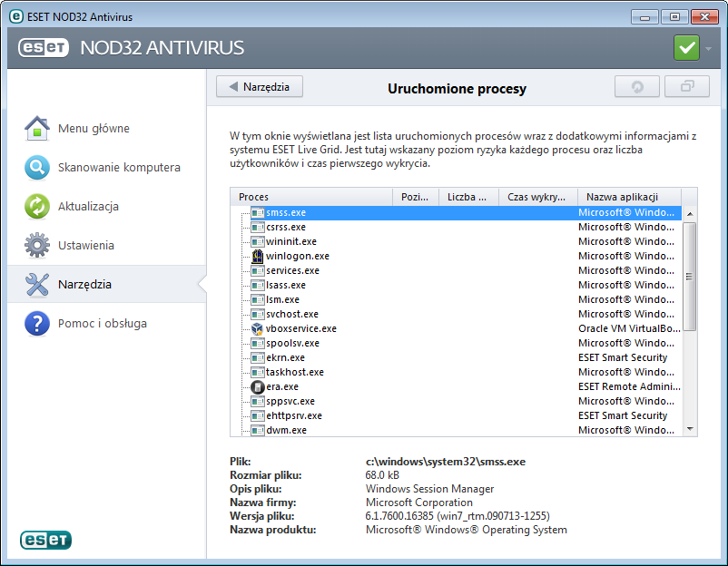Click the file path c:\windows\system32\smss.exe

[x=446, y=462]
